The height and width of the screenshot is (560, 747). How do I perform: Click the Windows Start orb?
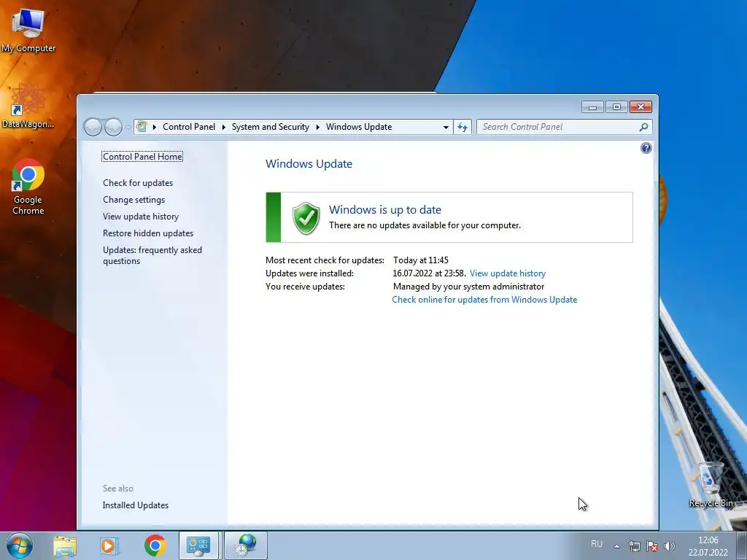click(x=20, y=545)
